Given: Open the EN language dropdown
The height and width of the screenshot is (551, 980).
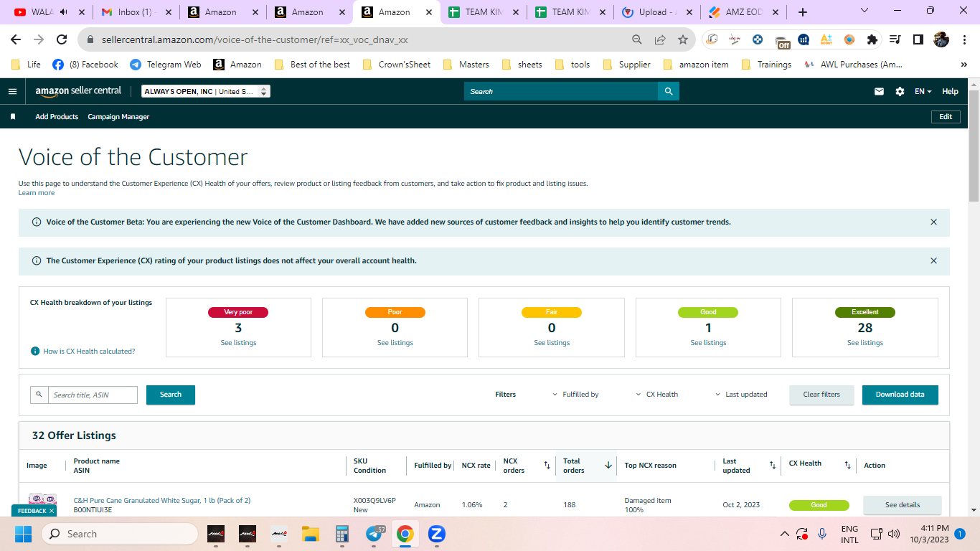Looking at the screenshot, I should [x=923, y=91].
